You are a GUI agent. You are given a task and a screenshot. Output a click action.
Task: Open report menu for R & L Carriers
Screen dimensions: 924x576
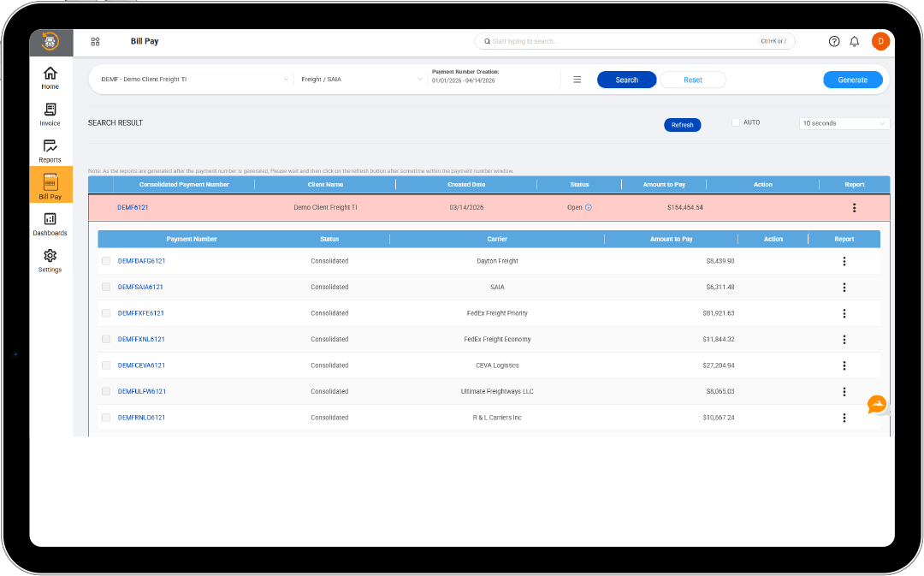(x=844, y=418)
